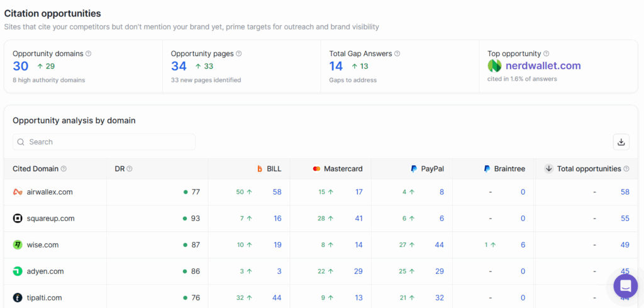
Task: Click the help icon beside Top opportunity
Action: coord(547,54)
